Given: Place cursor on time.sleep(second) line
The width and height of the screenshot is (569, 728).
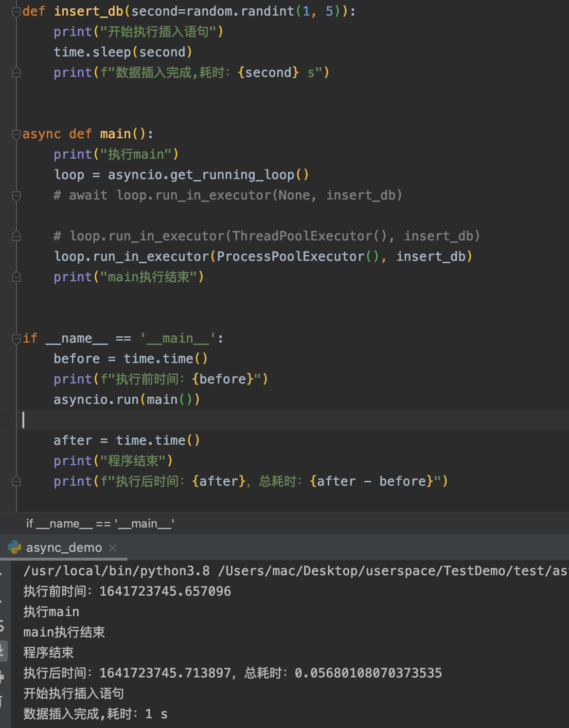Looking at the screenshot, I should point(123,52).
